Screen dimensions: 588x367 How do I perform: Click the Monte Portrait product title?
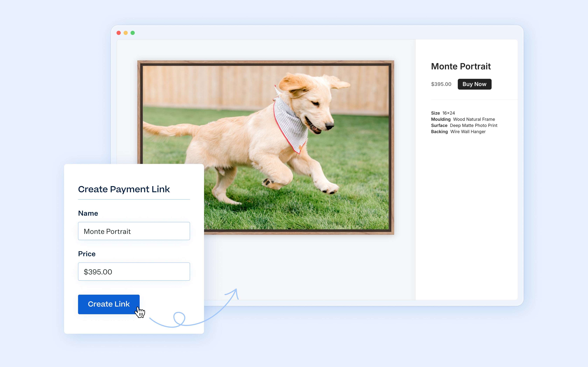[461, 66]
